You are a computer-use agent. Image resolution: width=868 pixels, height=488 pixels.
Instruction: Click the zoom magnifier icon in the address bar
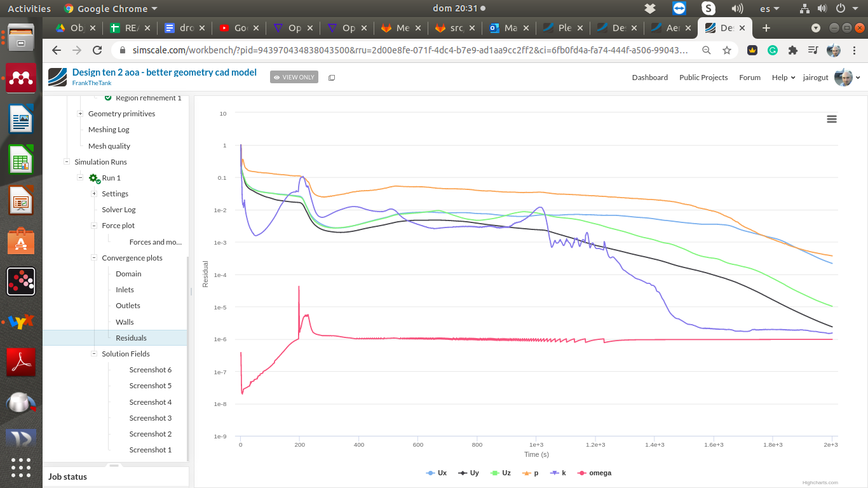coord(707,50)
